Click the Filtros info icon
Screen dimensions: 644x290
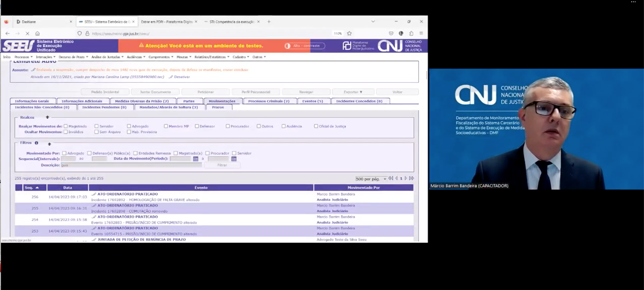click(x=36, y=143)
